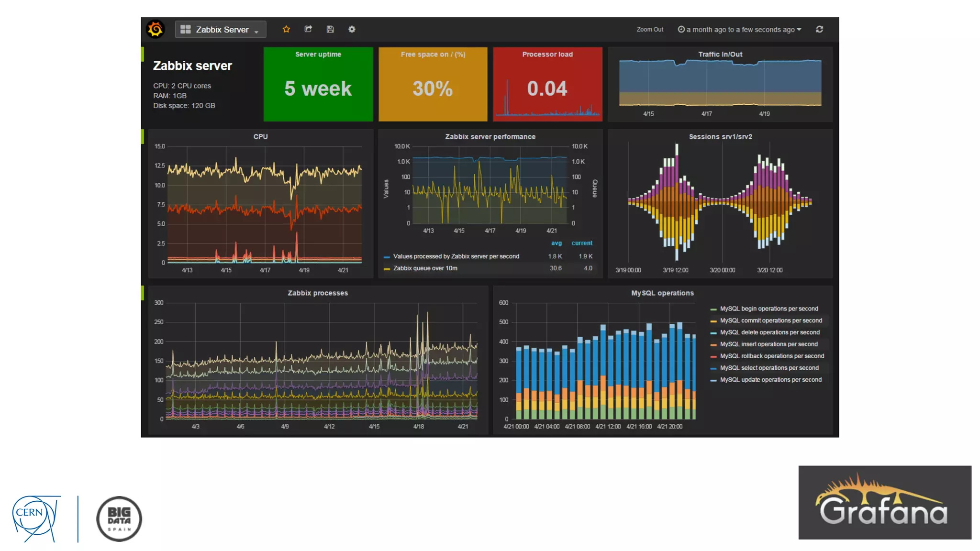Screen dimensions: 980x551
Task: Toggle Zabbix queue over 10m series
Action: [x=425, y=268]
